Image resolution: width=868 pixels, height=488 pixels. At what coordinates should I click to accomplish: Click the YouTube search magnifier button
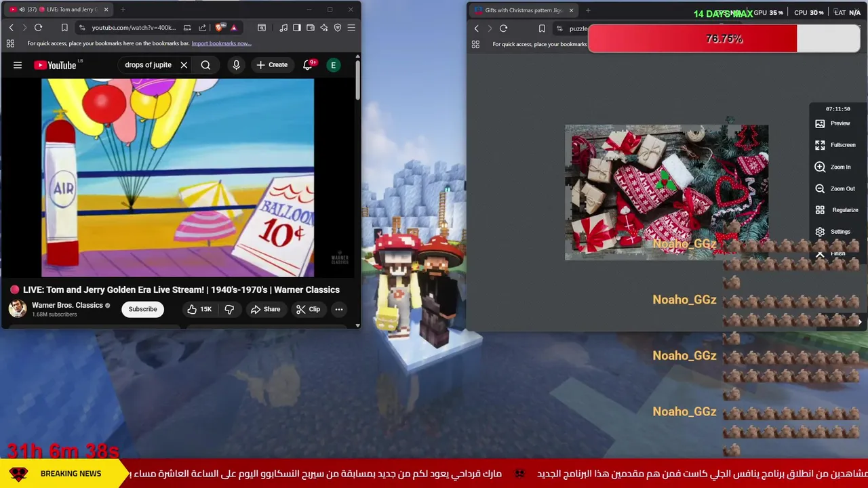tap(205, 65)
